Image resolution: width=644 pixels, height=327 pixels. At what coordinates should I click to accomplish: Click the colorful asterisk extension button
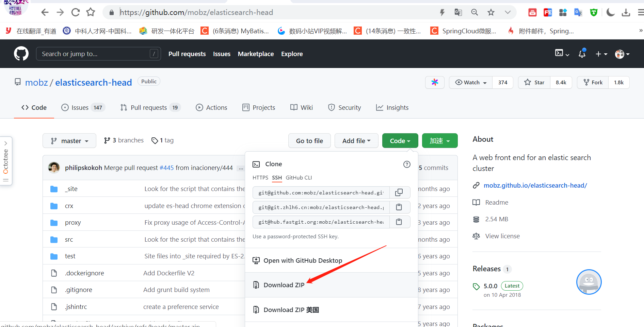coord(435,82)
